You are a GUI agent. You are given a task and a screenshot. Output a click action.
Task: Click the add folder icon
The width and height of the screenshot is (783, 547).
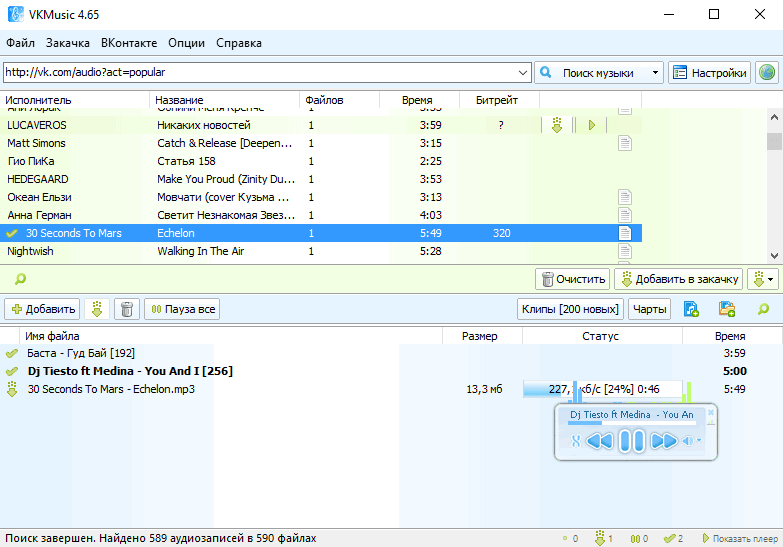pos(727,309)
